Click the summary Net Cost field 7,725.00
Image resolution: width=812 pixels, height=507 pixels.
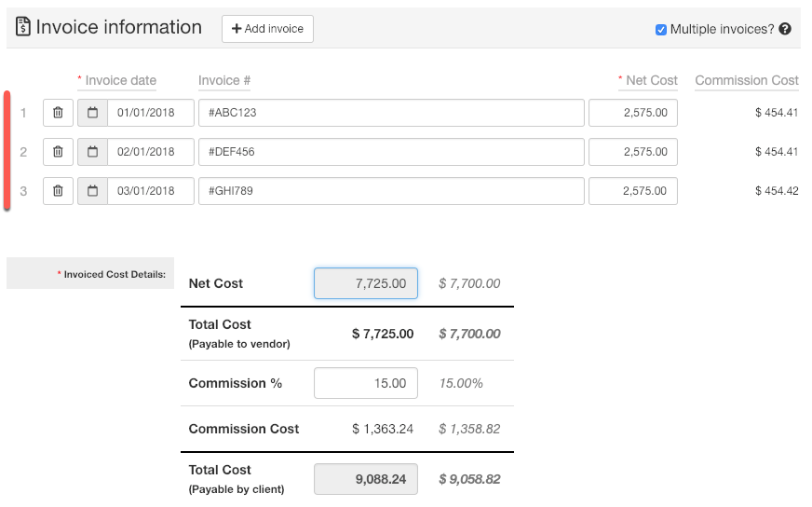[366, 283]
